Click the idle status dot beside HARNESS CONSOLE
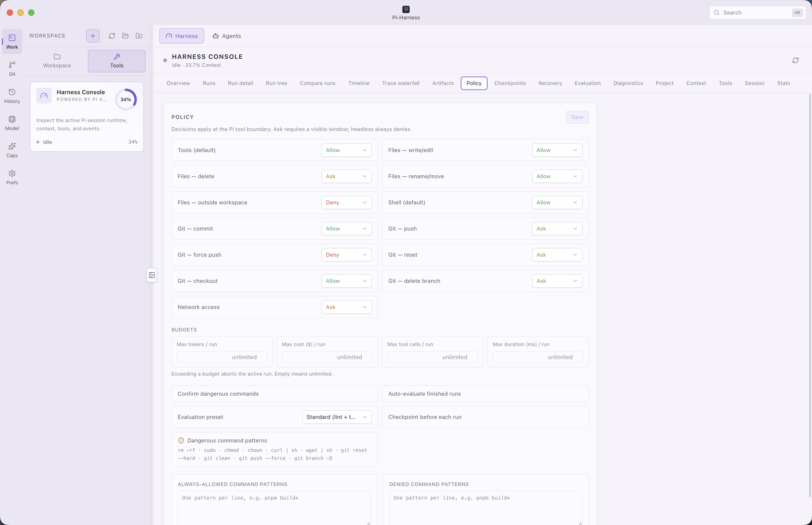The width and height of the screenshot is (812, 525). [165, 60]
